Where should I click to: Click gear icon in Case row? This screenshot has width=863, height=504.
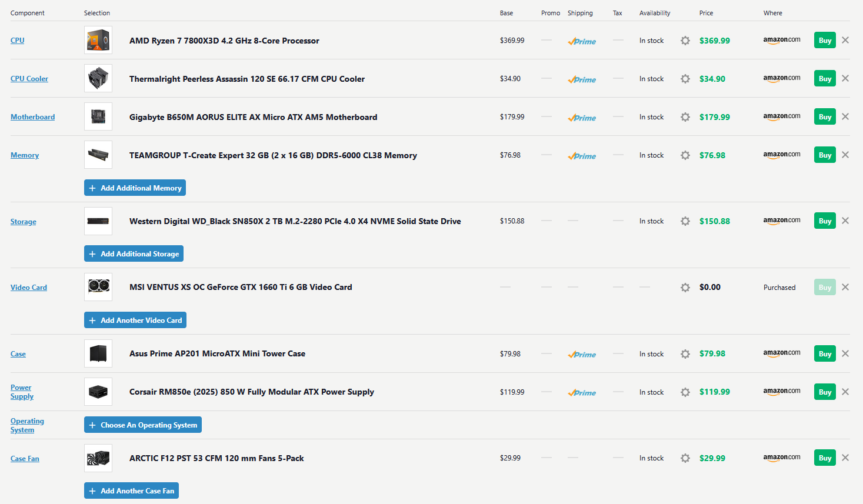(685, 354)
